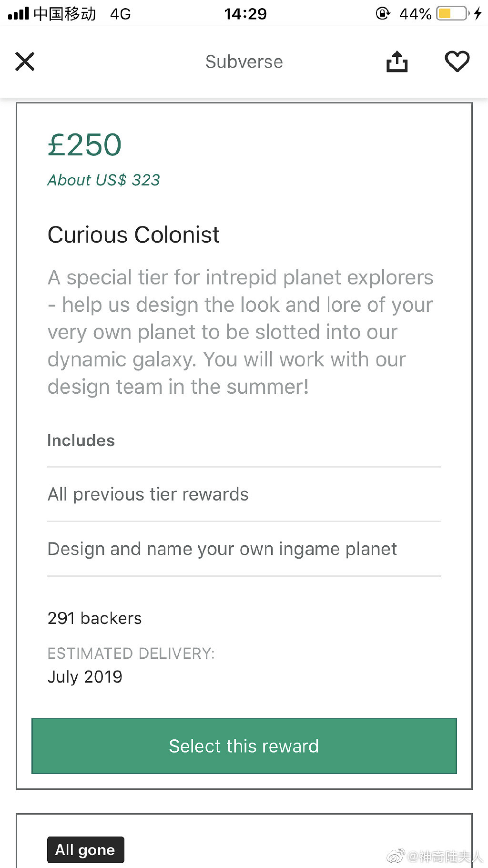This screenshot has height=868, width=488.
Task: Tap Design and name your own planet item
Action: 222,549
